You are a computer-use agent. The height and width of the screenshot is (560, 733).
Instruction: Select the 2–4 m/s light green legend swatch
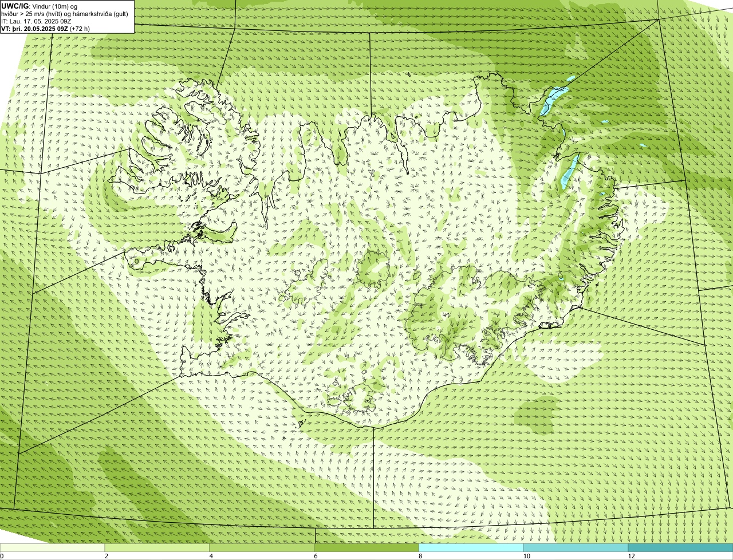click(x=157, y=547)
